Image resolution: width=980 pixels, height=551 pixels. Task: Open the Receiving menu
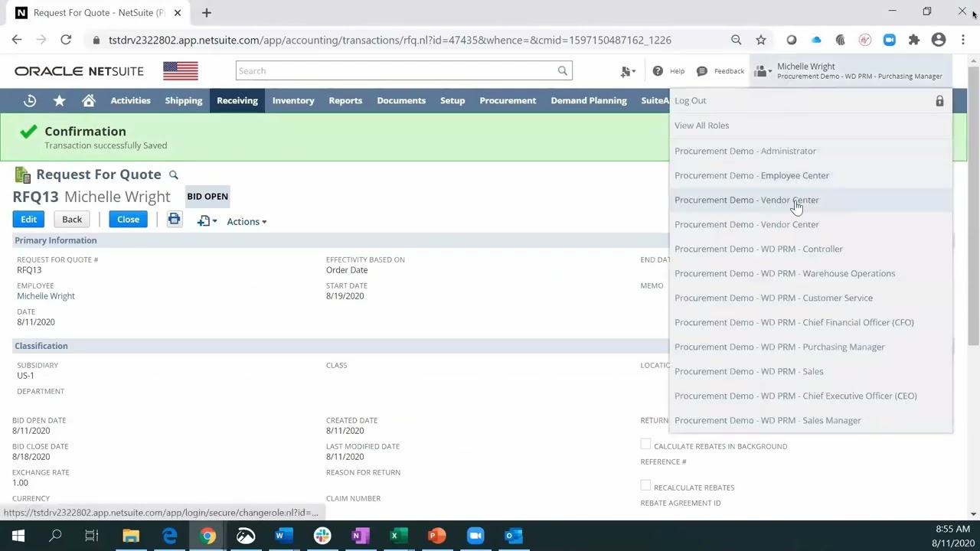pyautogui.click(x=237, y=100)
